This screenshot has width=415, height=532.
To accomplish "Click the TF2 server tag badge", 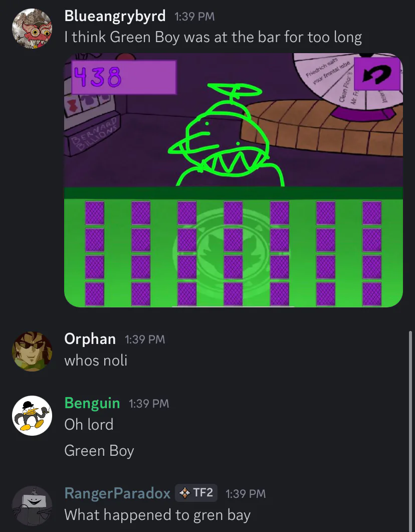I will pos(196,493).
